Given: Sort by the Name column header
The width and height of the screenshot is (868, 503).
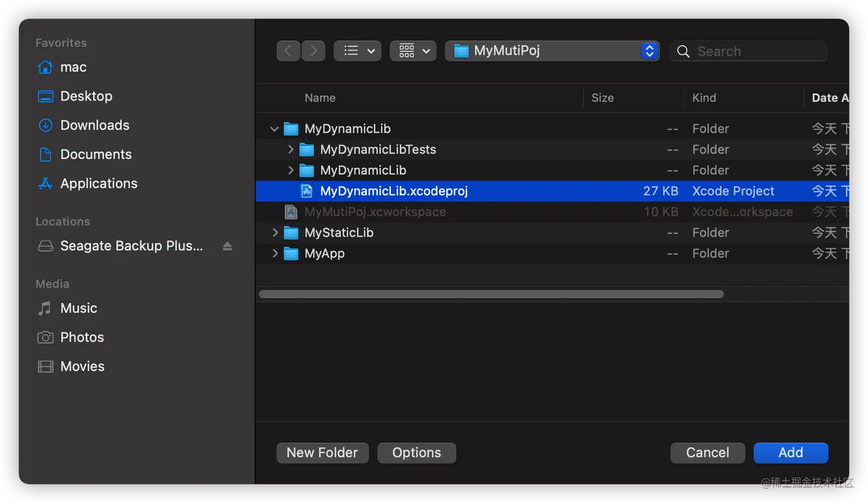Looking at the screenshot, I should click(x=320, y=98).
